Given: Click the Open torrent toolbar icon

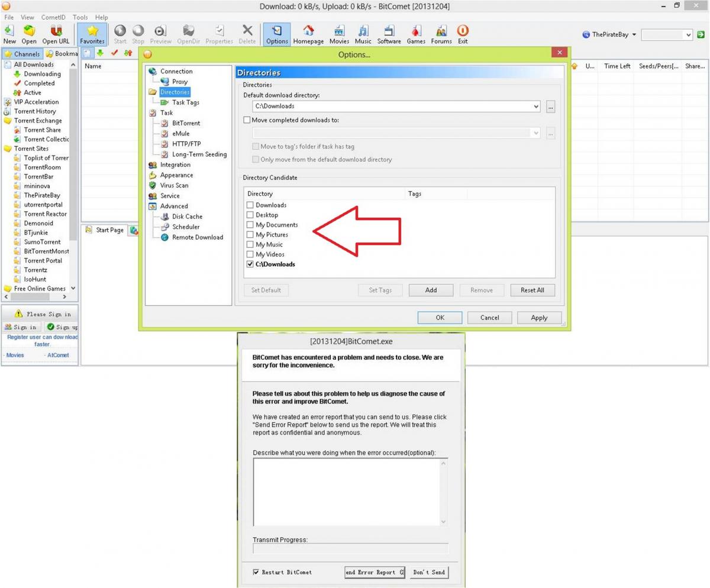Looking at the screenshot, I should [x=29, y=34].
